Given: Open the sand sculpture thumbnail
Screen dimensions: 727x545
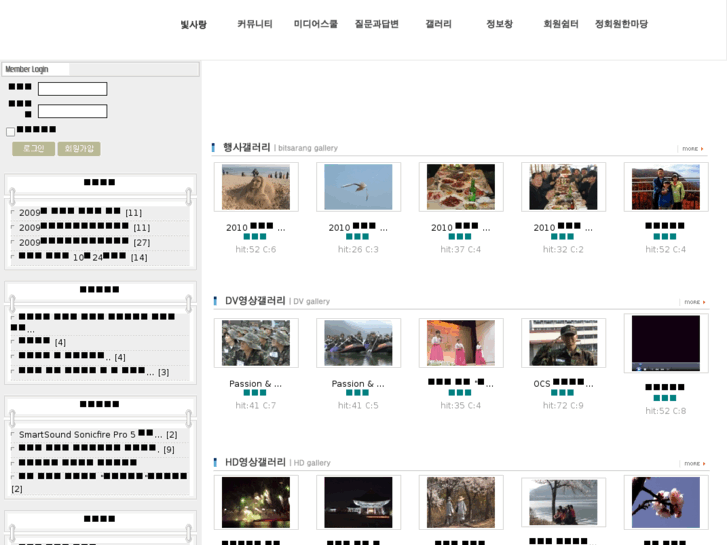Looking at the screenshot, I should (256, 187).
